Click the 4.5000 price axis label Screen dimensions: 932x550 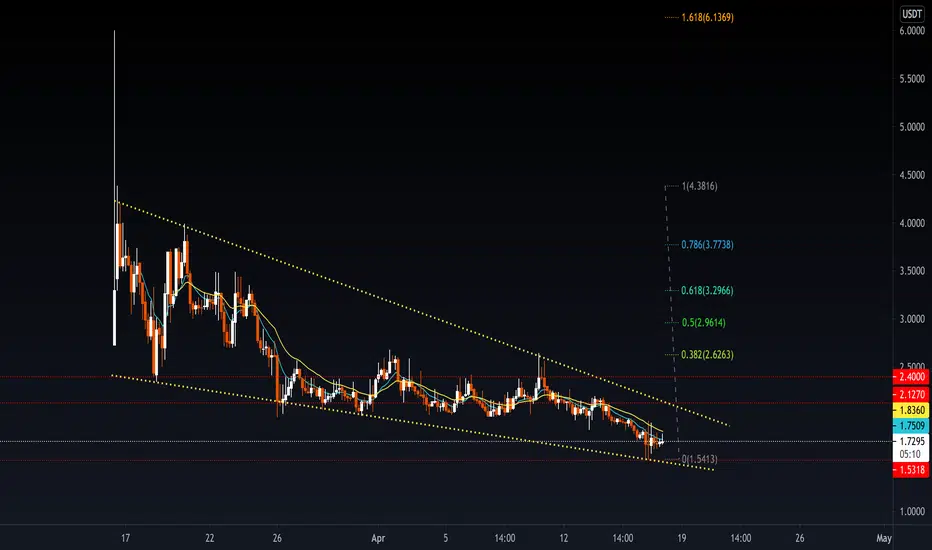912,175
